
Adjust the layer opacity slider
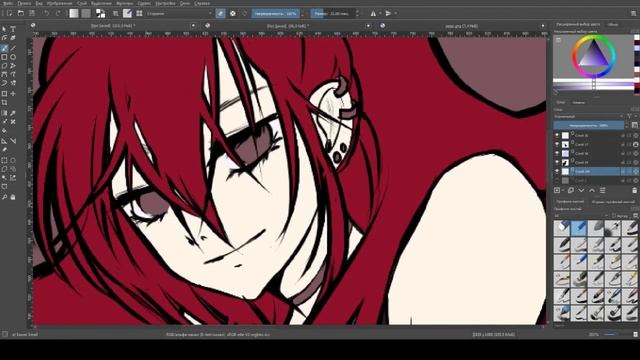[x=589, y=125]
